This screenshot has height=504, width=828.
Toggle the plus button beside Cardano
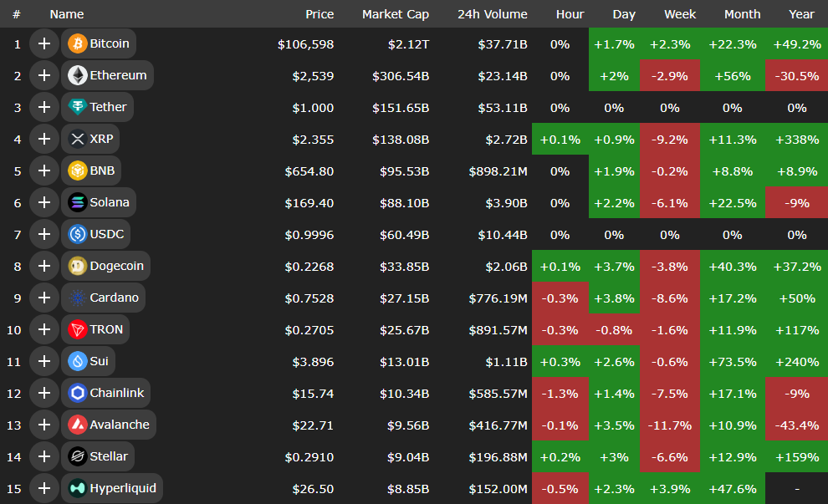(44, 298)
